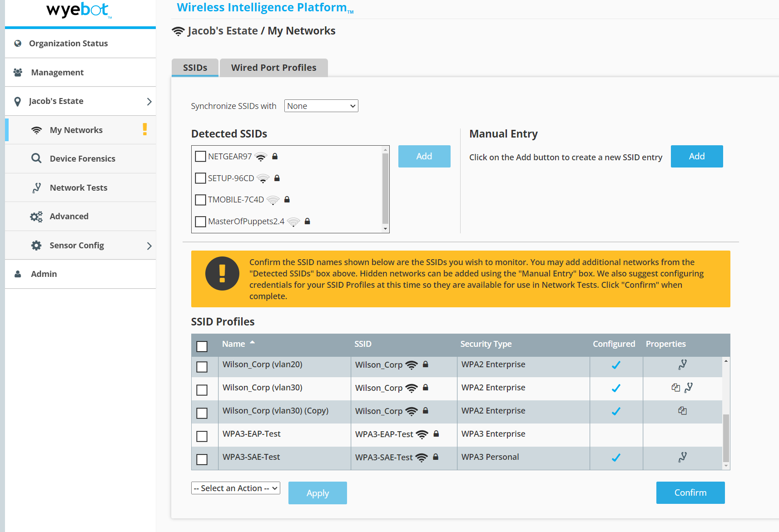Select the MasterOfPuppets2.4 checkbox
The height and width of the screenshot is (532, 779).
(200, 222)
